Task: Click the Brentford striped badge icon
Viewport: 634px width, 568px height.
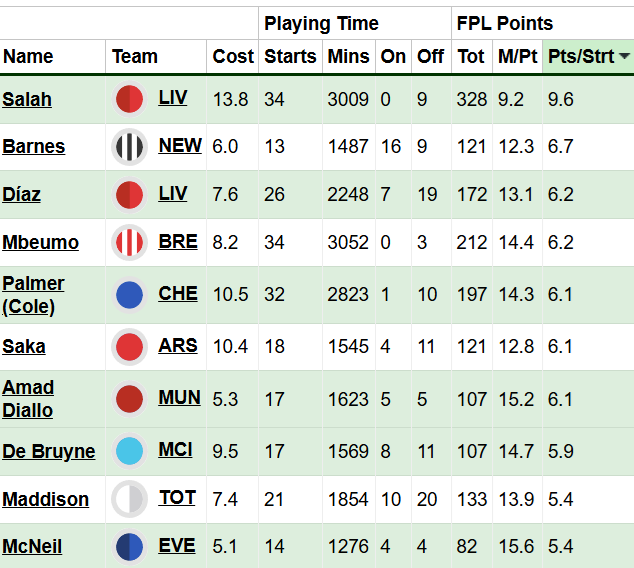Action: coord(130,243)
